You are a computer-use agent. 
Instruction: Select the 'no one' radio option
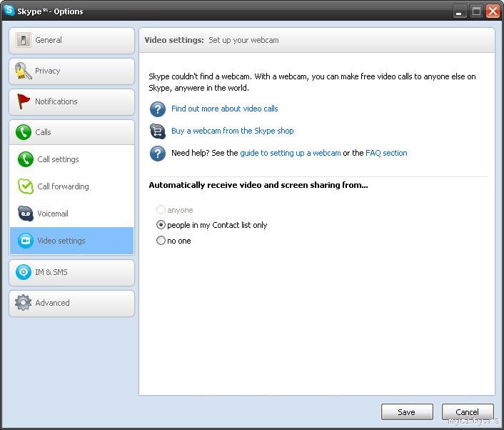click(161, 241)
